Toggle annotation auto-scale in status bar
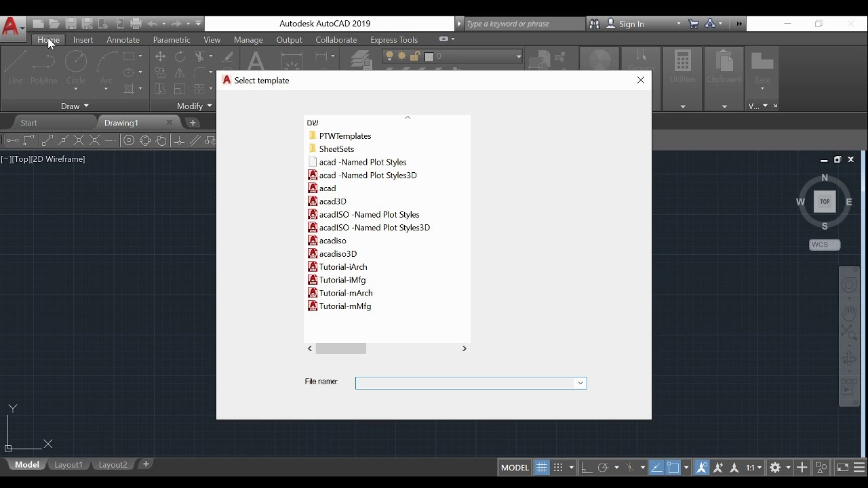The width and height of the screenshot is (868, 488). click(x=718, y=468)
